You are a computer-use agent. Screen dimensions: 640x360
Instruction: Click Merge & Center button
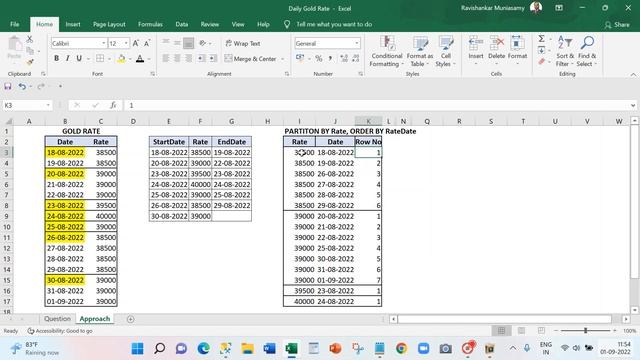coord(251,59)
